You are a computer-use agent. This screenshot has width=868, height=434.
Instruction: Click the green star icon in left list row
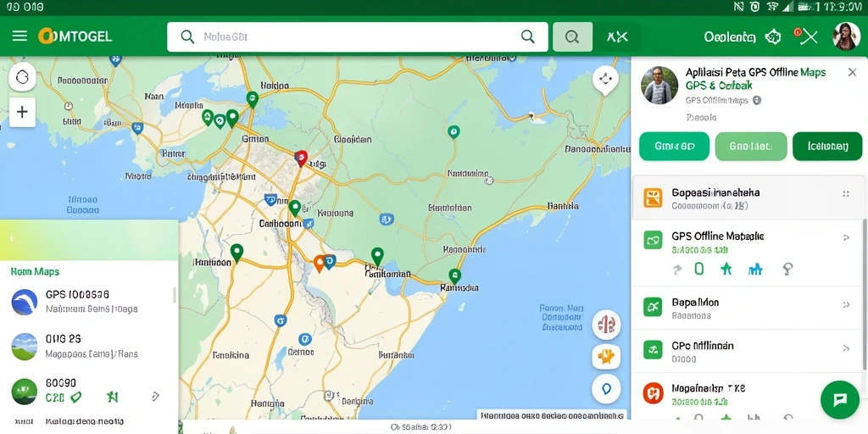[113, 397]
